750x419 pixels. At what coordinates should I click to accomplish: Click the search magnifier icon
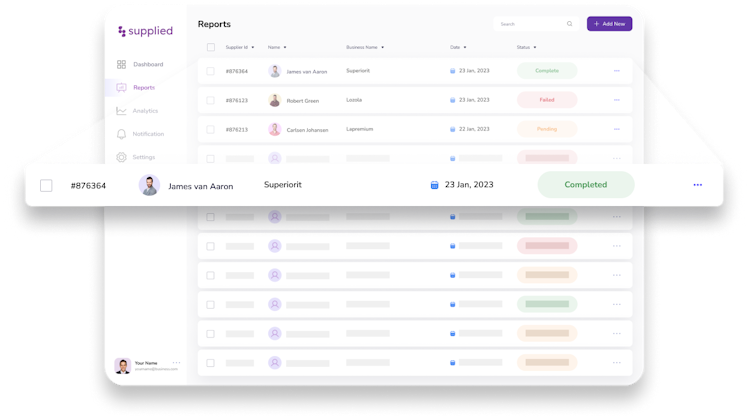point(570,24)
